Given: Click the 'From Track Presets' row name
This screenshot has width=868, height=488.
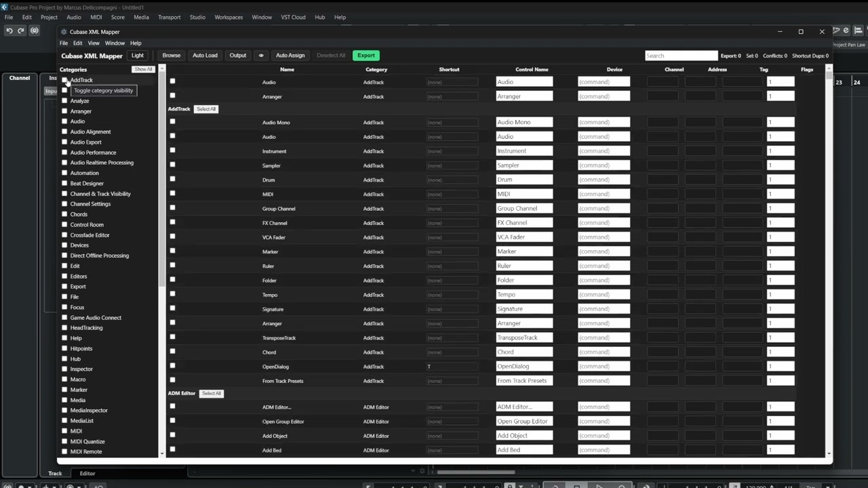Looking at the screenshot, I should pos(283,381).
